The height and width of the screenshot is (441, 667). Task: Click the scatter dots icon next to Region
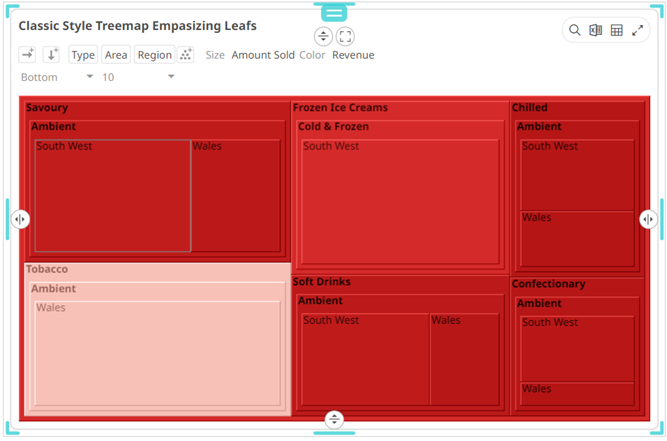click(x=185, y=54)
